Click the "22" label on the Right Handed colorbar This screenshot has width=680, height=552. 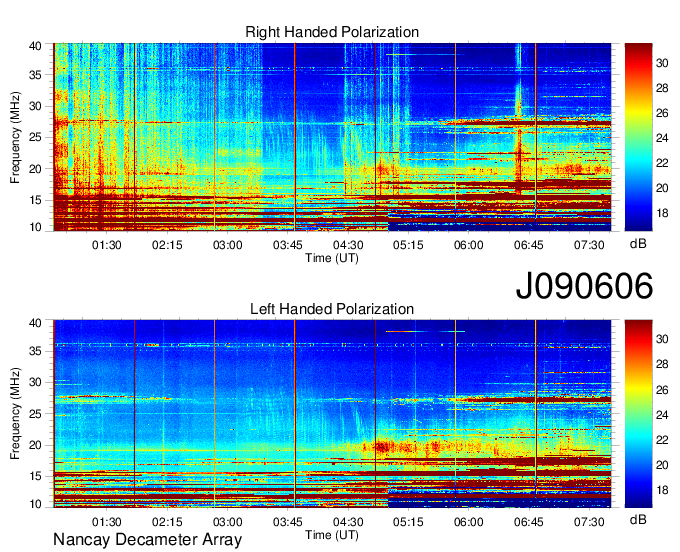pos(662,163)
